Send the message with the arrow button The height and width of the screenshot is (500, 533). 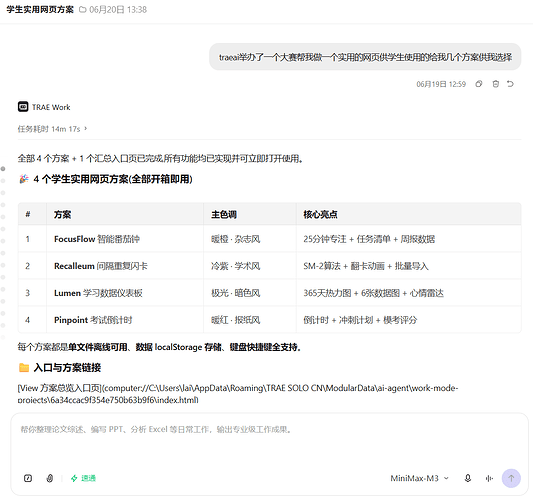click(511, 478)
